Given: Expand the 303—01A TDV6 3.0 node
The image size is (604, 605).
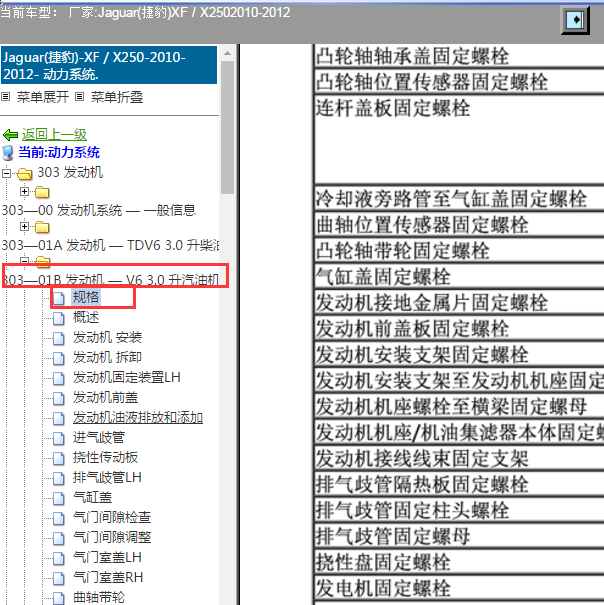Looking at the screenshot, I should [24, 226].
